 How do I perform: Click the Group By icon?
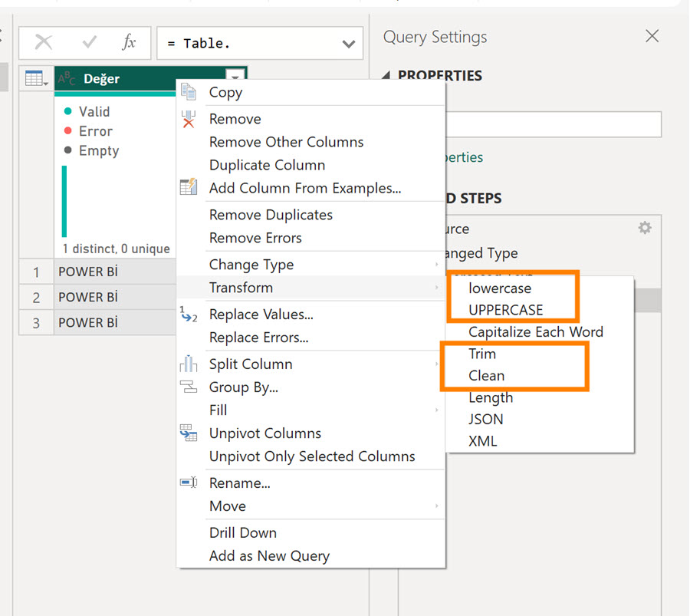pyautogui.click(x=189, y=387)
